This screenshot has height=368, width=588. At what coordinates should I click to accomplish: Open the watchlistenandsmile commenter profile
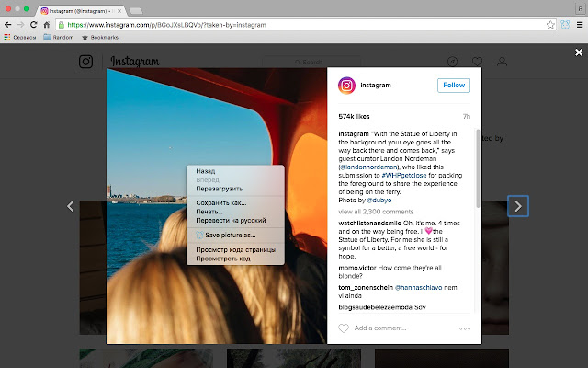369,223
